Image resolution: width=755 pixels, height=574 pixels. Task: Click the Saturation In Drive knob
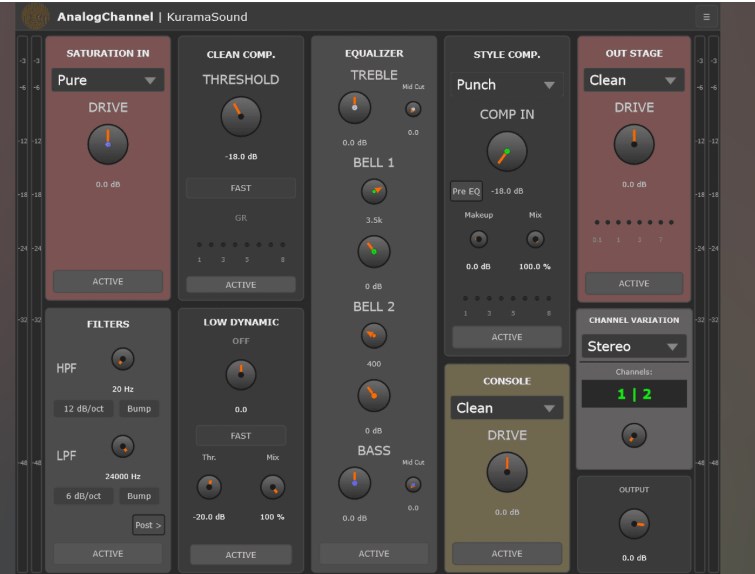pyautogui.click(x=108, y=145)
